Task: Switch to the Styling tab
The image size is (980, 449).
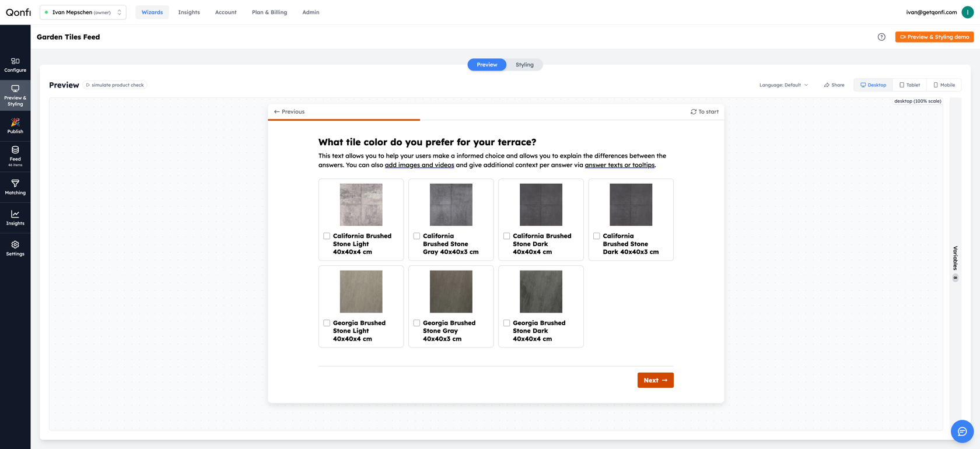Action: click(524, 65)
